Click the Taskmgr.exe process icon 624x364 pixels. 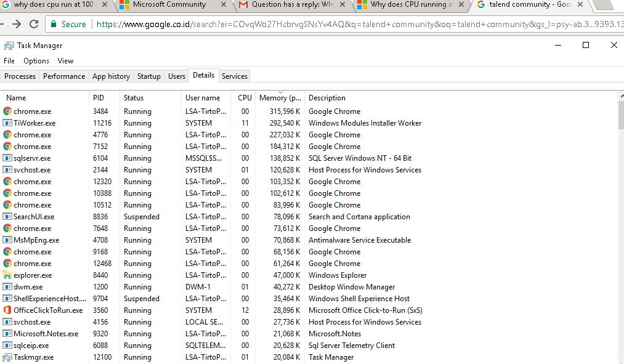pyautogui.click(x=7, y=357)
